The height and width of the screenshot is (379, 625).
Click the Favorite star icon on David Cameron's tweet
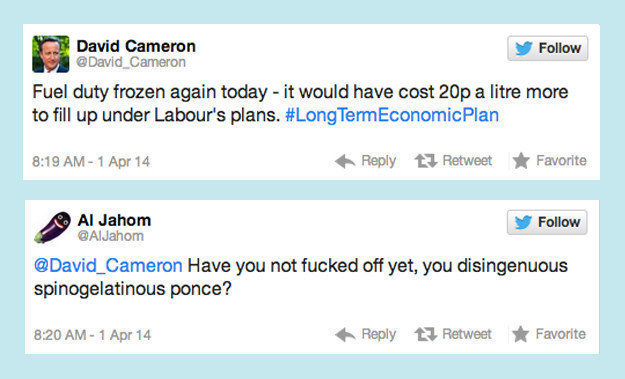[x=521, y=161]
